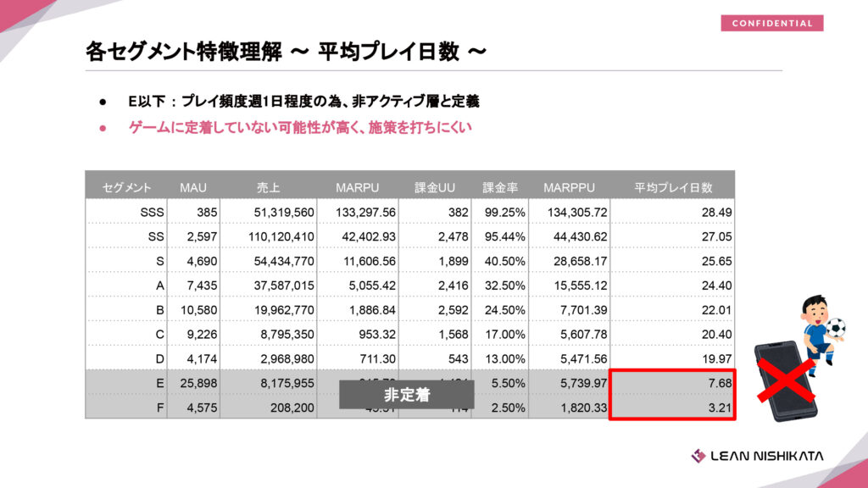Click the LEAN NISHIKATA brand text
Viewport: 868px width, 488px height.
[766, 456]
